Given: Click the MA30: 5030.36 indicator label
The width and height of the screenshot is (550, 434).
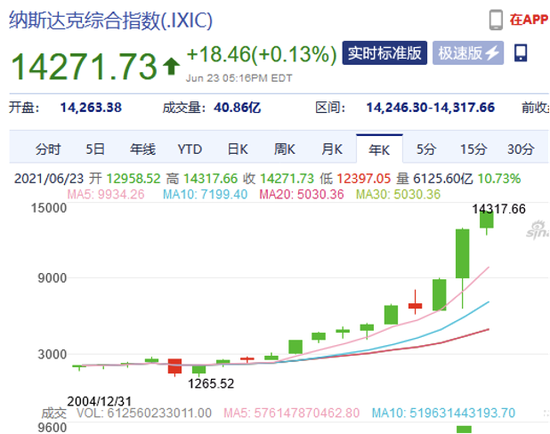Looking at the screenshot, I should click(x=398, y=194).
